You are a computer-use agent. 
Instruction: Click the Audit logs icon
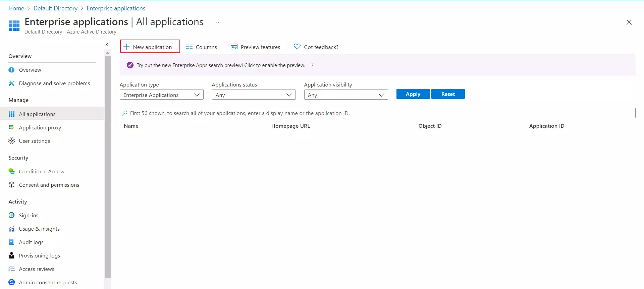pos(11,242)
